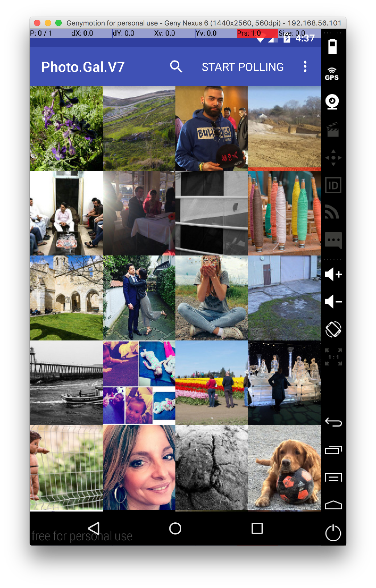This screenshot has height=588, width=376.
Task: Open the search magnifier in app bar
Action: tap(176, 66)
